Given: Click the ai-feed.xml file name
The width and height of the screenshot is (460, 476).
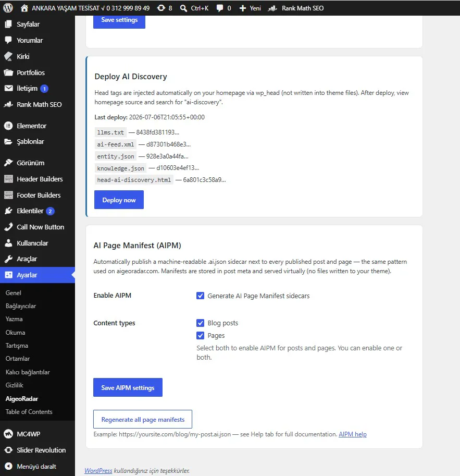Looking at the screenshot, I should tap(115, 144).
